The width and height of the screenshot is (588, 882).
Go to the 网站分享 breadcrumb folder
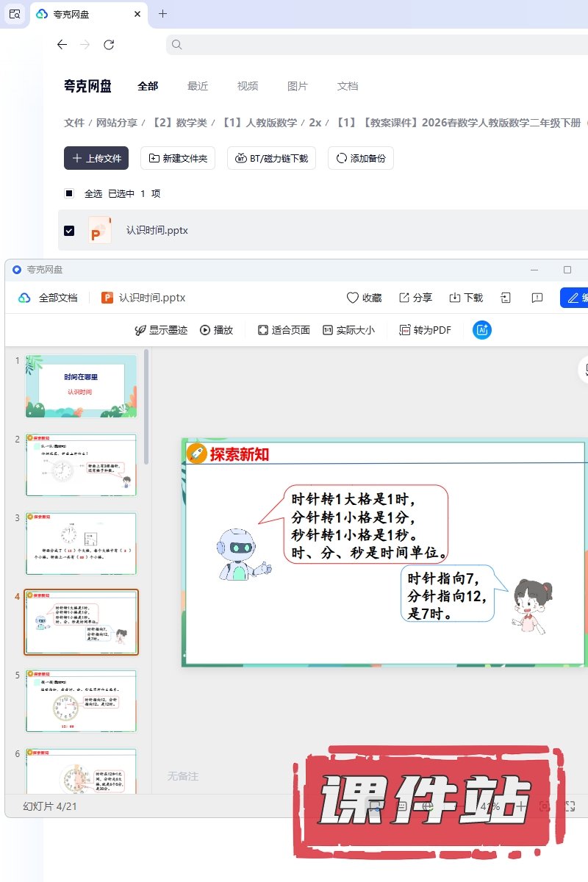118,123
